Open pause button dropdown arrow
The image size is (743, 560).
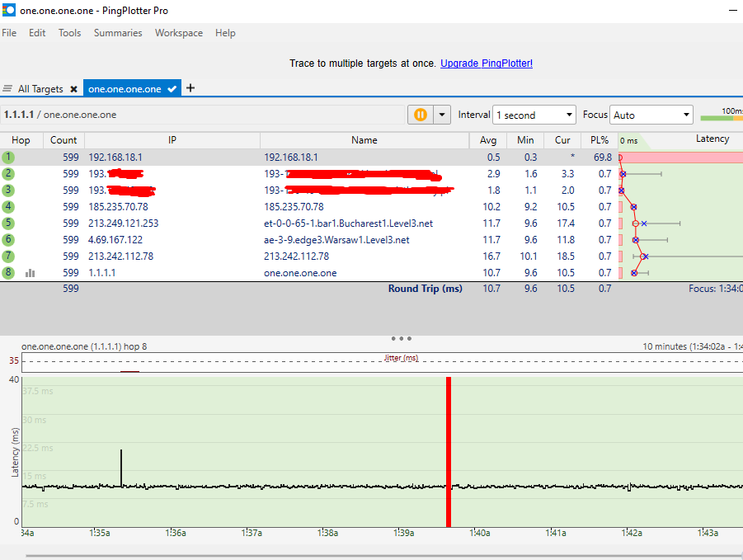point(442,115)
